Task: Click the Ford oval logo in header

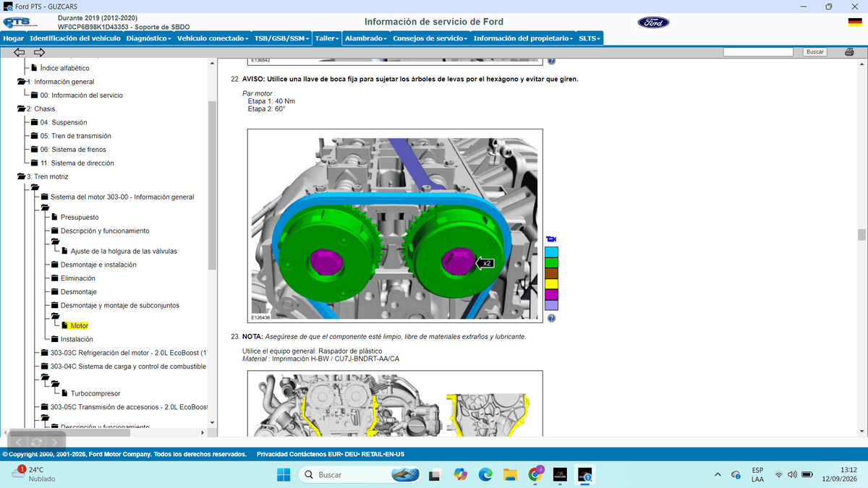Action: 653,22
